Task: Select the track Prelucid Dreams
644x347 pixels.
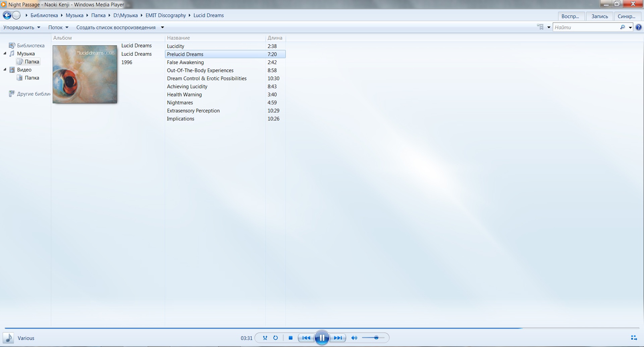Action: coord(225,54)
